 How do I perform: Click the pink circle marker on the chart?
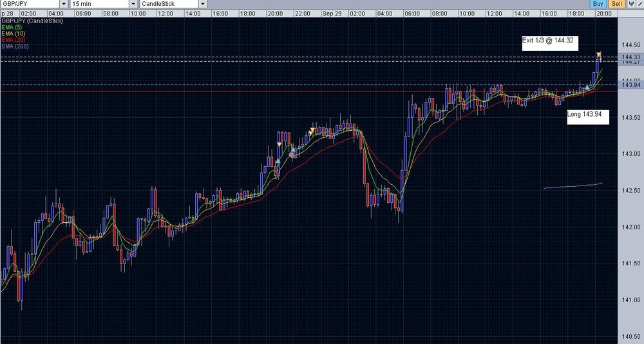tap(292, 155)
